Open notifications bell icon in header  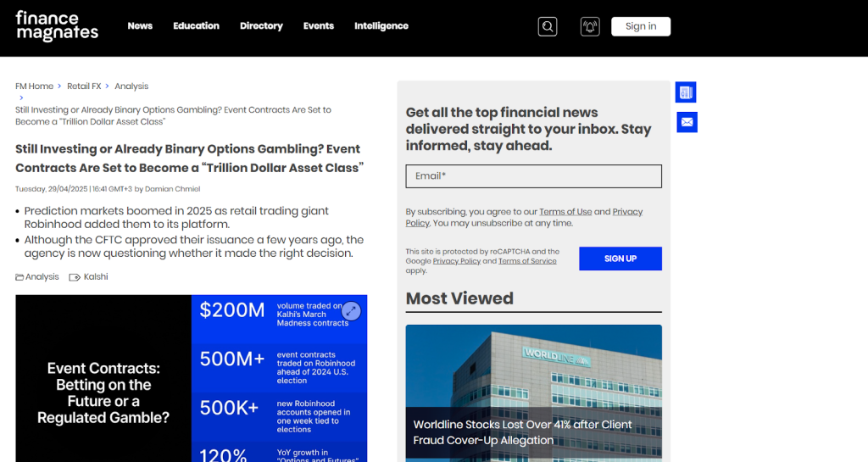(x=590, y=26)
